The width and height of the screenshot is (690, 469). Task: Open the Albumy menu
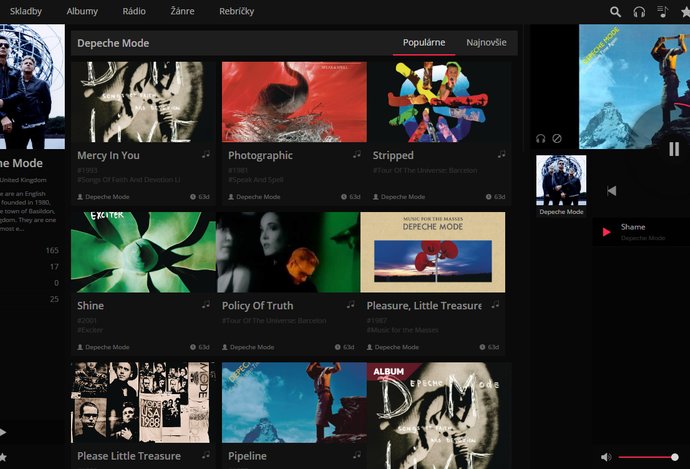coord(82,11)
